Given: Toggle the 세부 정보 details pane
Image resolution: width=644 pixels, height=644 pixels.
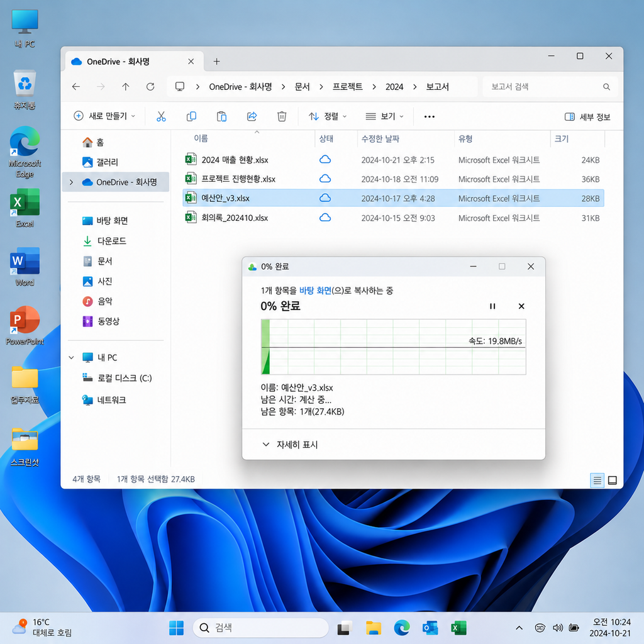Looking at the screenshot, I should pos(587,116).
